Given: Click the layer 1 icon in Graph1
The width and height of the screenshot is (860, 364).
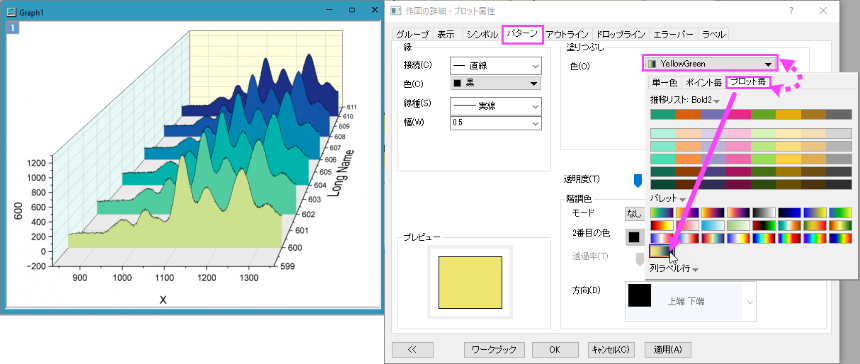Looking at the screenshot, I should [x=12, y=28].
